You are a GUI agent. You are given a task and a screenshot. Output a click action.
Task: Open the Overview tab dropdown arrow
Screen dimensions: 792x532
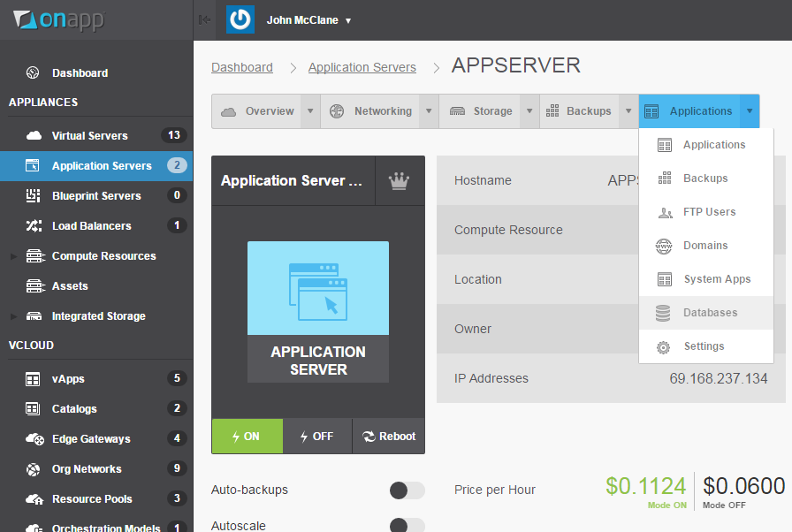coord(310,111)
